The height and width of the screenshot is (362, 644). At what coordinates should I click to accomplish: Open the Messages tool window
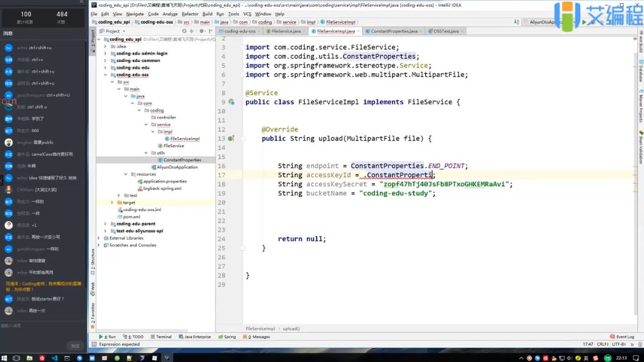[257, 336]
